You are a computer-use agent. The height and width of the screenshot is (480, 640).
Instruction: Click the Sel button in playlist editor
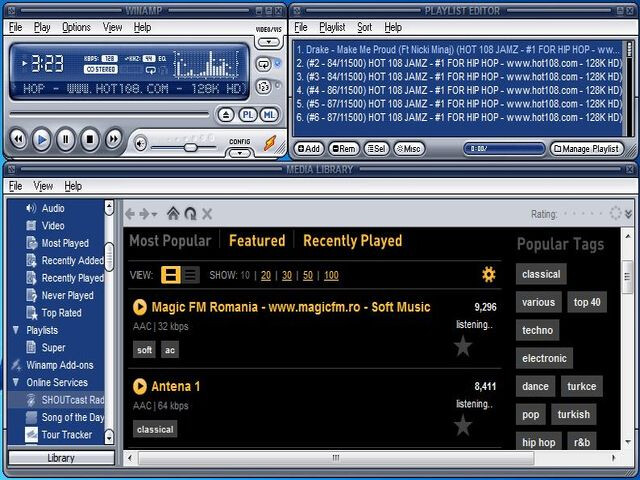tap(377, 149)
